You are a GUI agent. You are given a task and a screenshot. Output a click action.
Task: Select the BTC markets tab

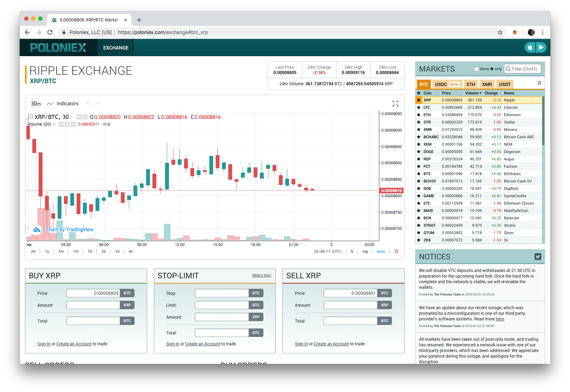424,84
